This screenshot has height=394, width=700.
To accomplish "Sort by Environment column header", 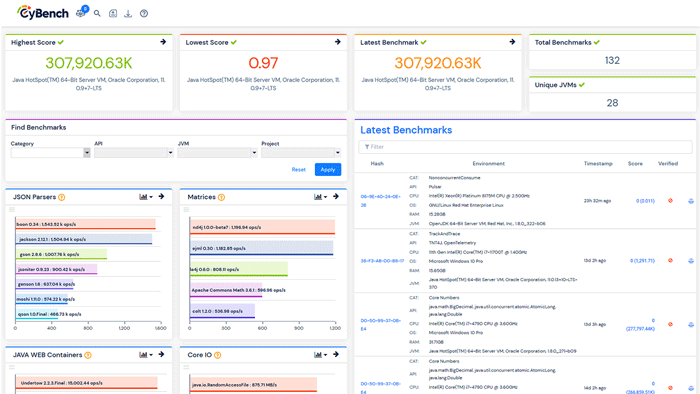I will [x=489, y=164].
